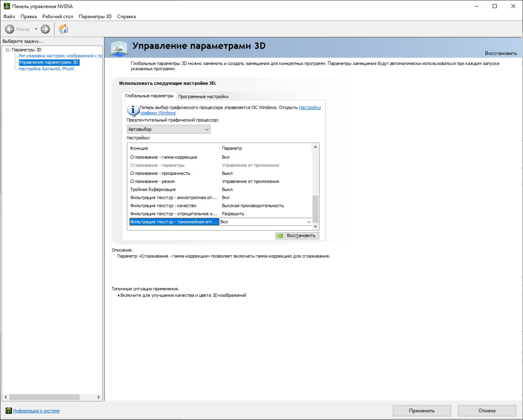Click Восстановить link in page header
This screenshot has height=420, width=523.
501,54
